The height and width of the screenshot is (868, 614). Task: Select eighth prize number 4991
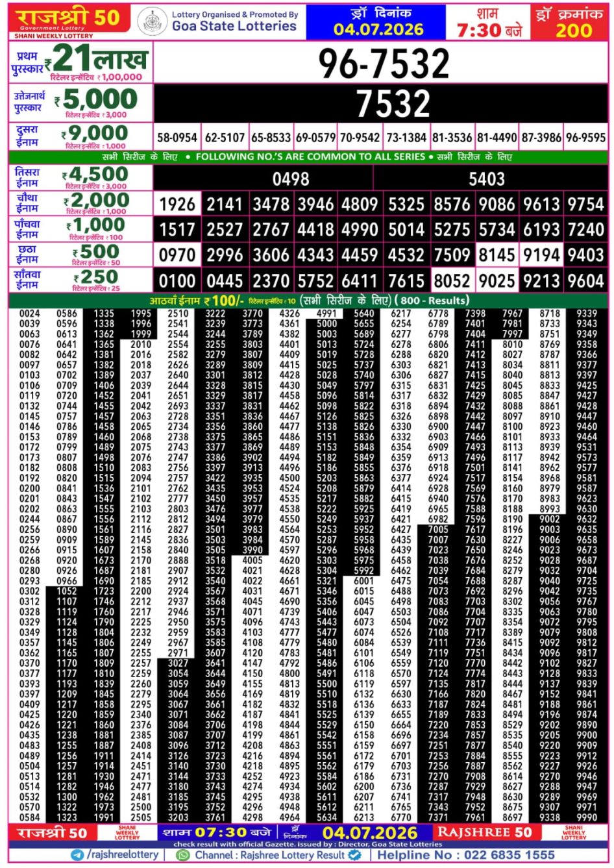click(326, 314)
